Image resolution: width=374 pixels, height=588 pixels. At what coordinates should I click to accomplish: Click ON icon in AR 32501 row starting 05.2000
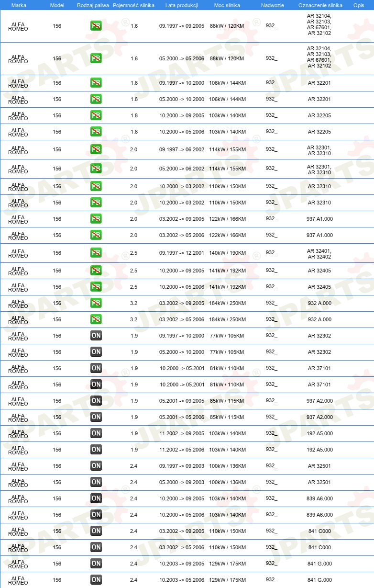96,482
